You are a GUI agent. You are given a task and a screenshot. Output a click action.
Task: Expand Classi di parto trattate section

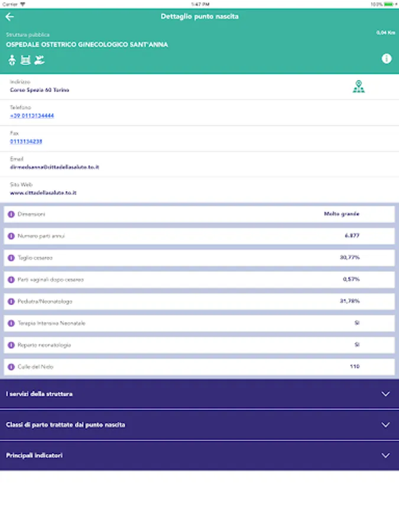385,424
